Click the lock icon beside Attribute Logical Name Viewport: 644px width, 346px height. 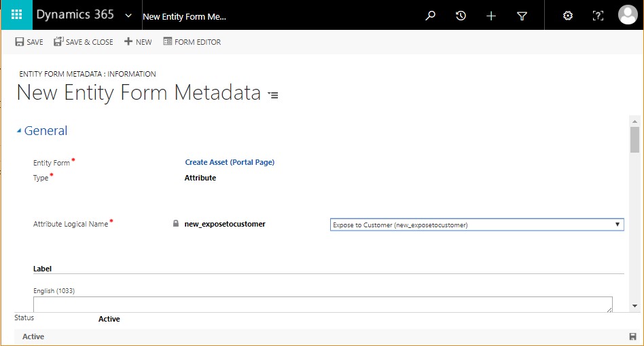176,223
